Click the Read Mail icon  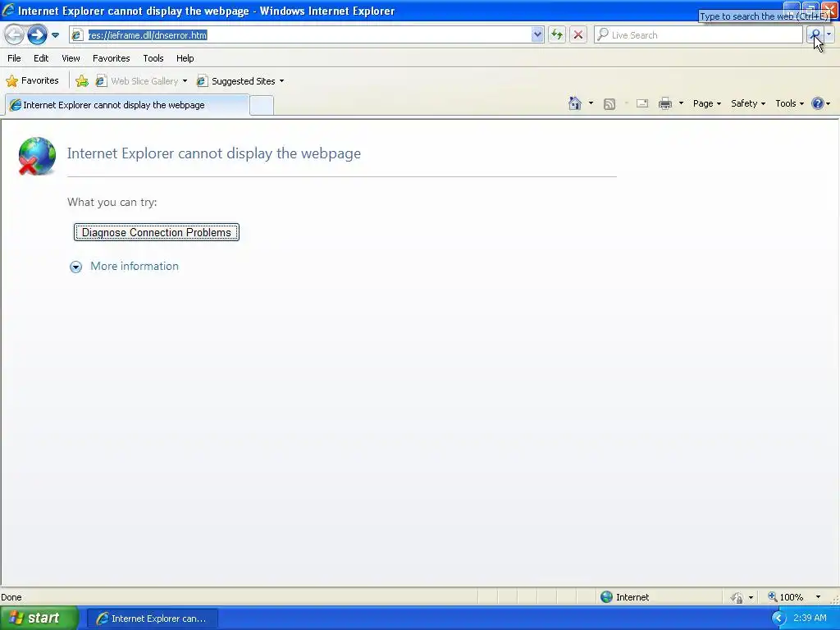[x=642, y=103]
